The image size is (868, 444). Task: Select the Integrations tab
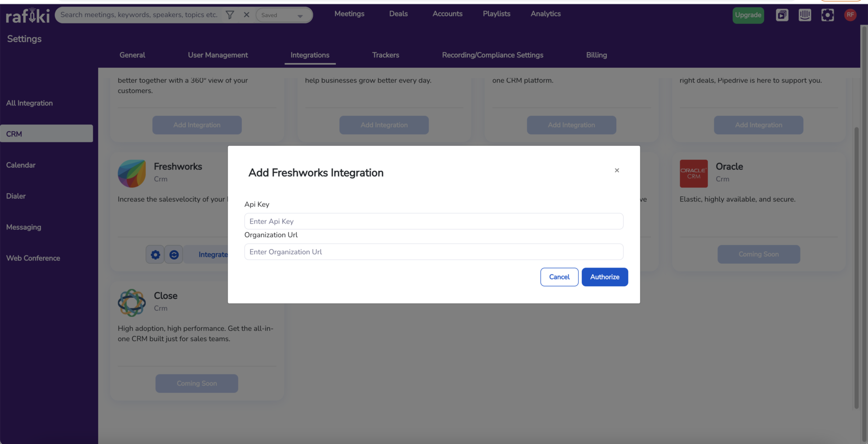310,55
